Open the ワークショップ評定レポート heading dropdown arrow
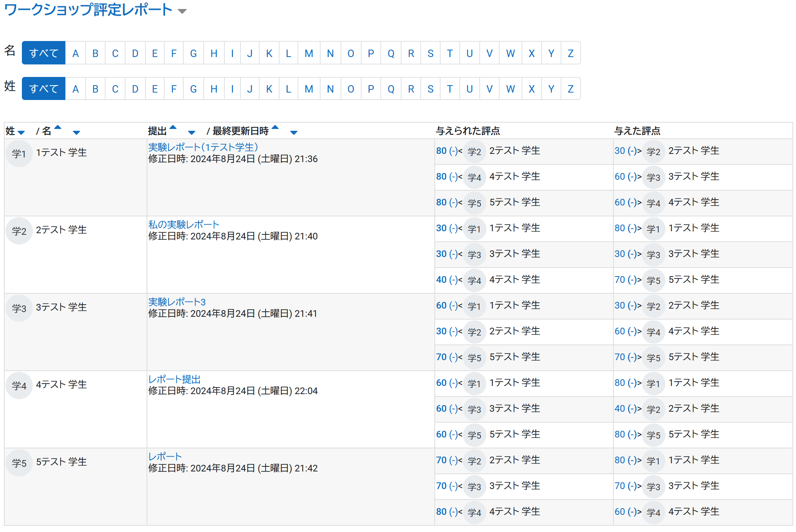The height and width of the screenshot is (532, 796). click(182, 11)
